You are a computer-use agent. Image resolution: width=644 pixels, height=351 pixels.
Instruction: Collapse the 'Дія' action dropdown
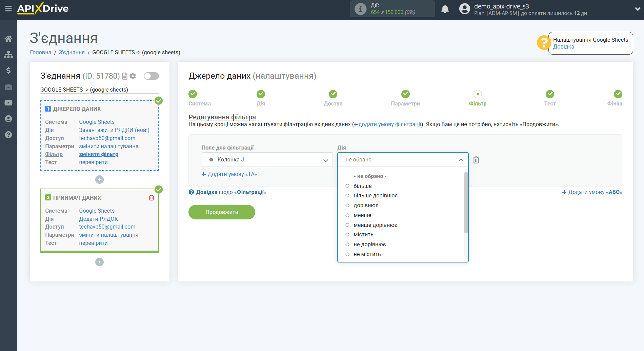pos(403,160)
